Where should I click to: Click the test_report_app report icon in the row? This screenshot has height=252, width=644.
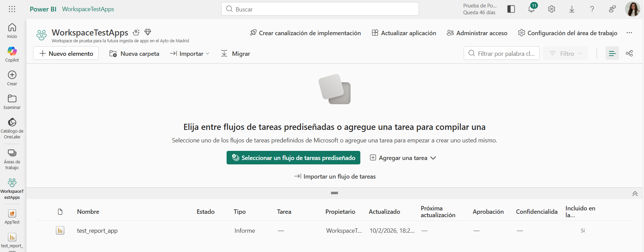pos(60,231)
